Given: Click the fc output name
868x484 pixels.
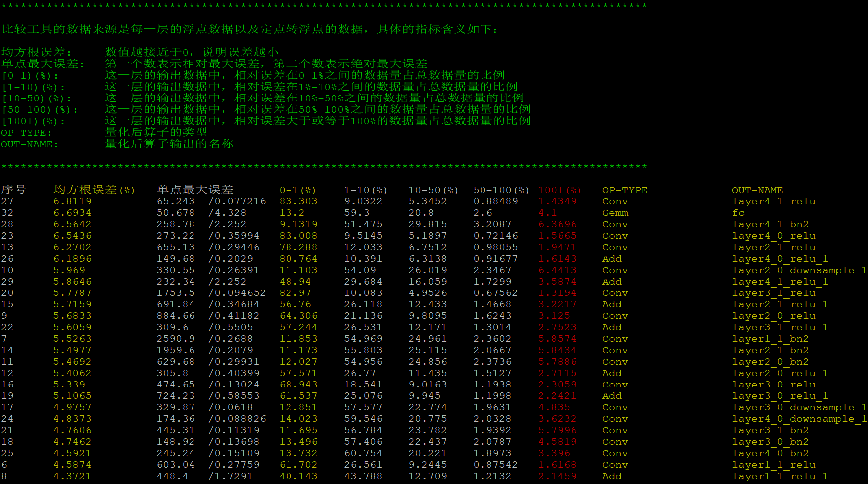Looking at the screenshot, I should pos(738,213).
